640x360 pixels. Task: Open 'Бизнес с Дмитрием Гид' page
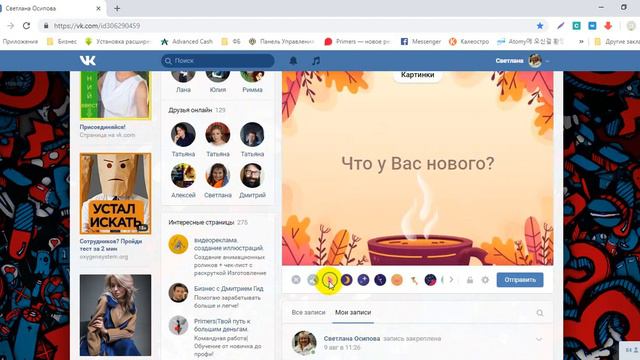229,288
